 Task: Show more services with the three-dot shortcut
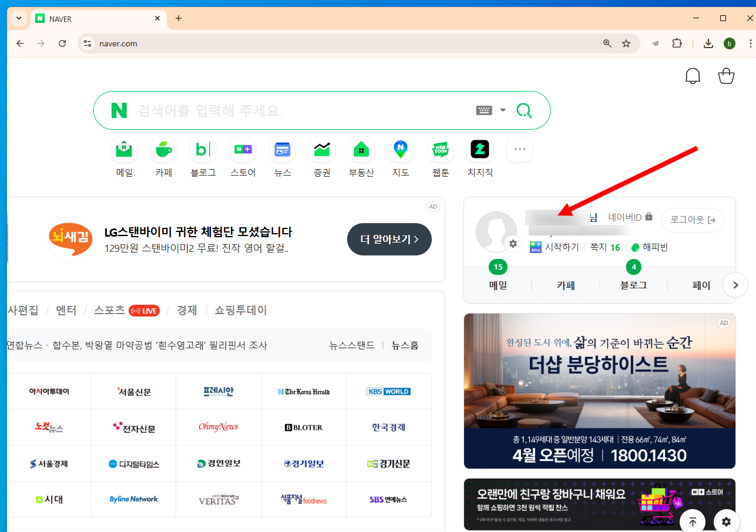519,150
